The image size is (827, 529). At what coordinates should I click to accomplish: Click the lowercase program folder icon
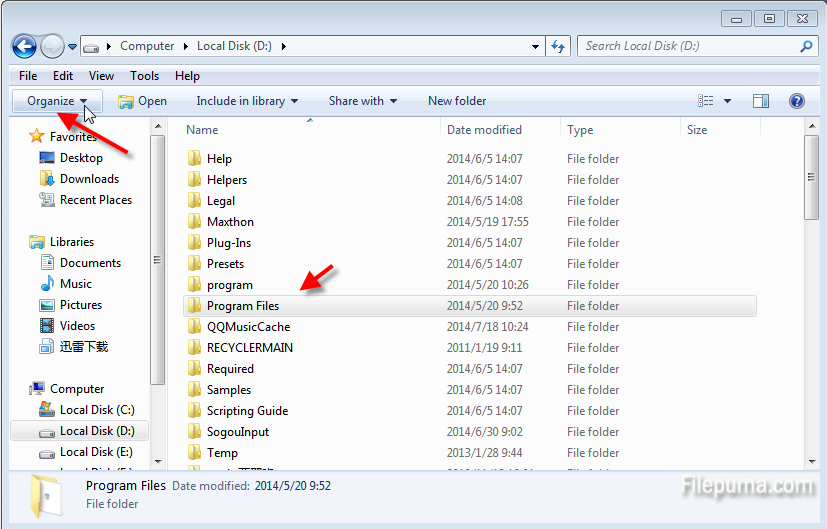195,284
